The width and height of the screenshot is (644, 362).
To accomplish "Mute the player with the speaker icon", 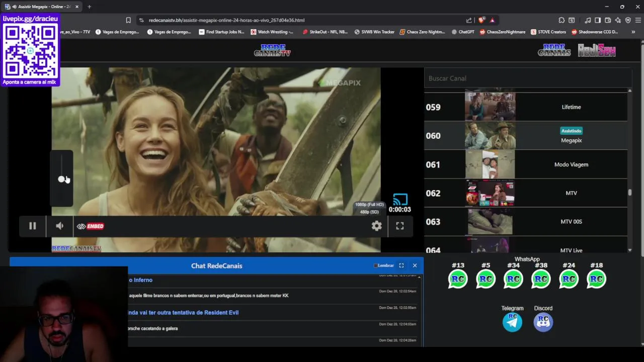I will point(59,226).
